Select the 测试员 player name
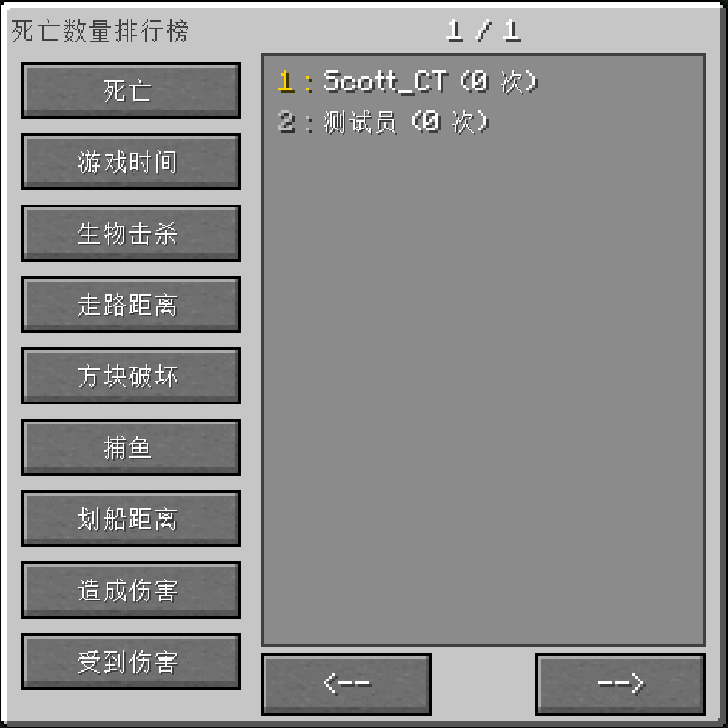The width and height of the screenshot is (728, 728). (x=360, y=123)
